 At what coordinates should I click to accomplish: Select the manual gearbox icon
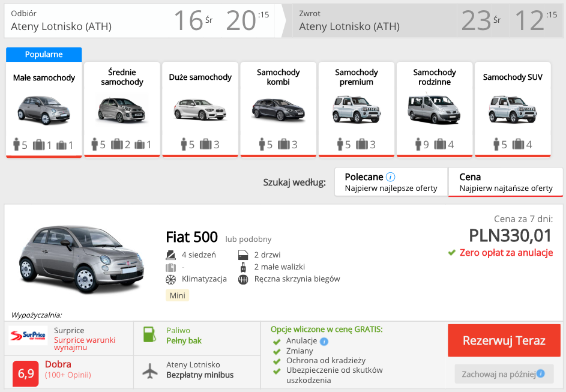click(x=242, y=279)
